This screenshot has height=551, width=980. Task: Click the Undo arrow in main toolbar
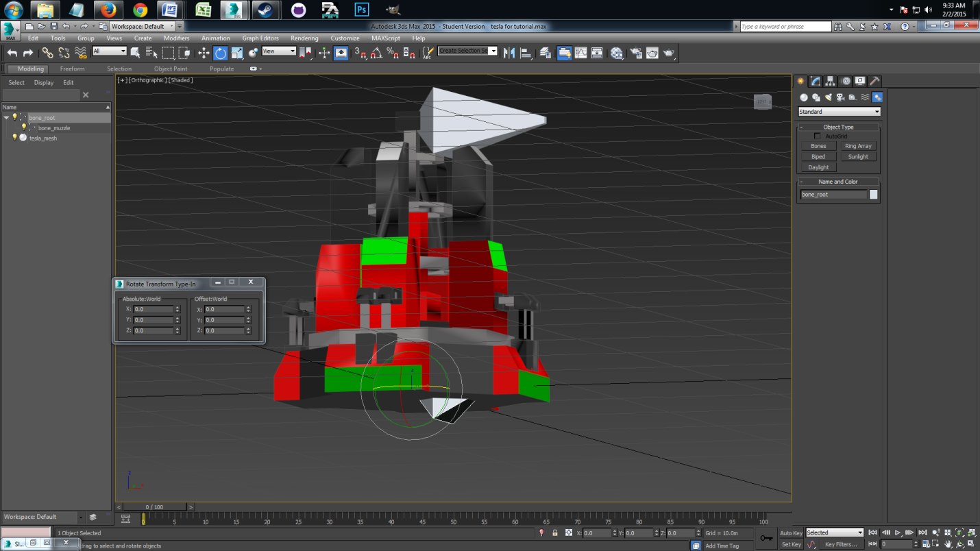(12, 53)
